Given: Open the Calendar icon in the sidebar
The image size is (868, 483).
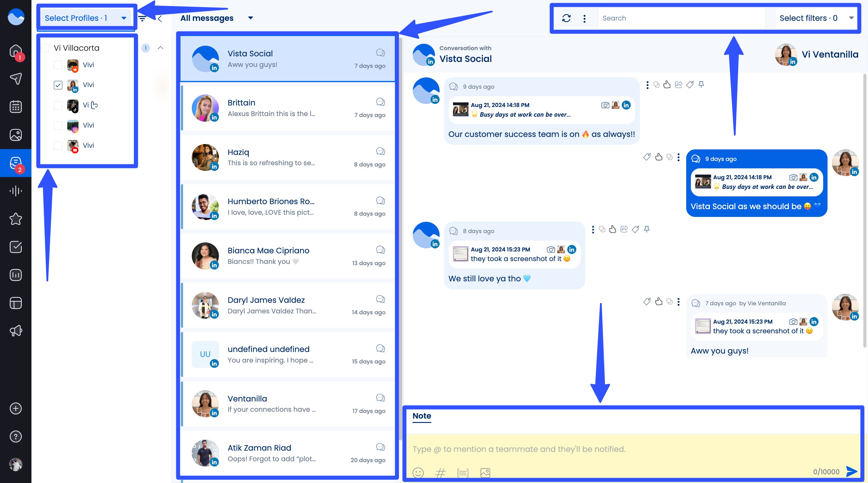Looking at the screenshot, I should click(x=16, y=106).
